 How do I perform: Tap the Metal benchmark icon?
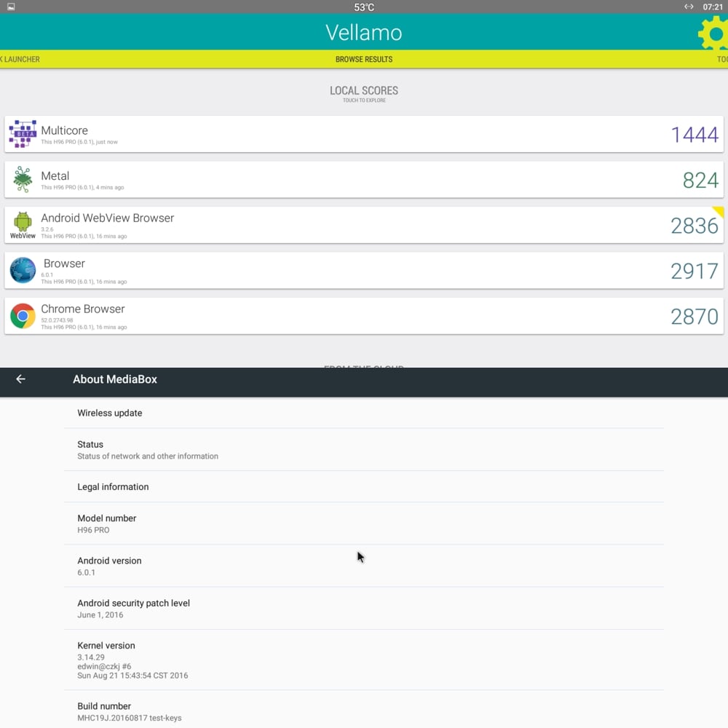23,179
